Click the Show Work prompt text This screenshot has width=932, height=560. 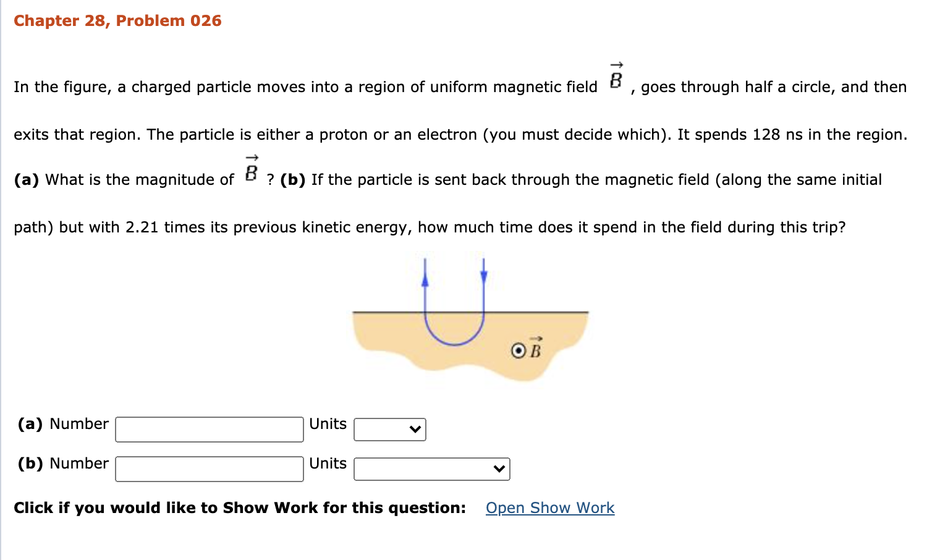pyautogui.click(x=239, y=507)
